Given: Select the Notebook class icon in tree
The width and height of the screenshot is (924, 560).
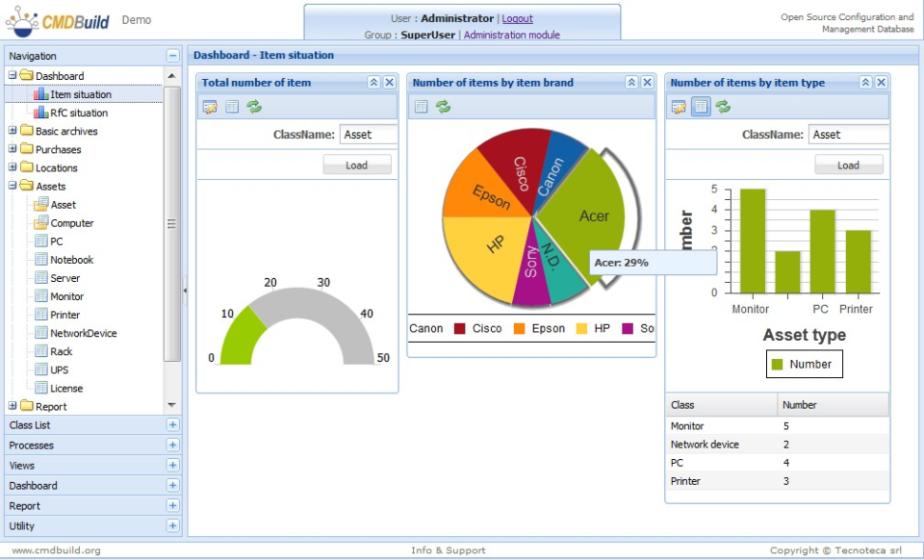Looking at the screenshot, I should point(41,259).
